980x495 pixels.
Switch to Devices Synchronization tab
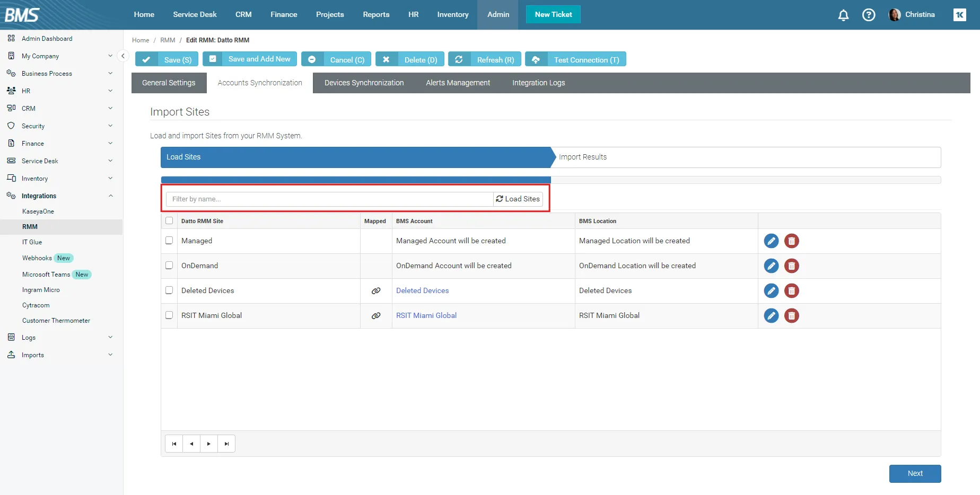click(364, 83)
